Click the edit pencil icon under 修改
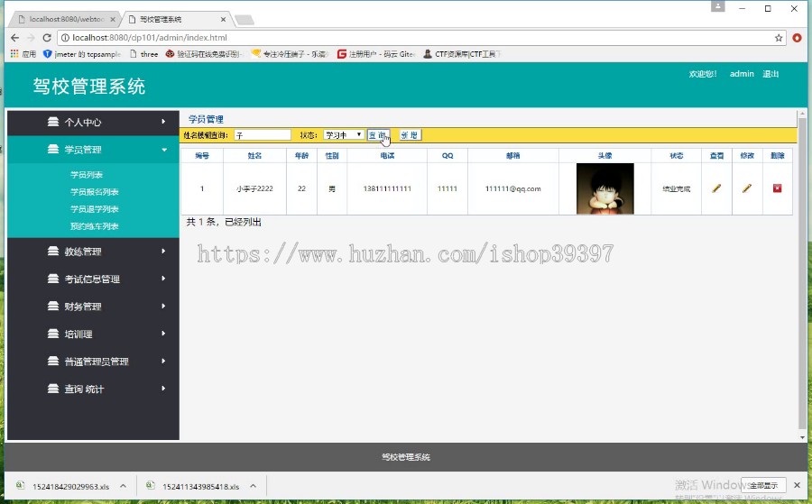 click(747, 188)
